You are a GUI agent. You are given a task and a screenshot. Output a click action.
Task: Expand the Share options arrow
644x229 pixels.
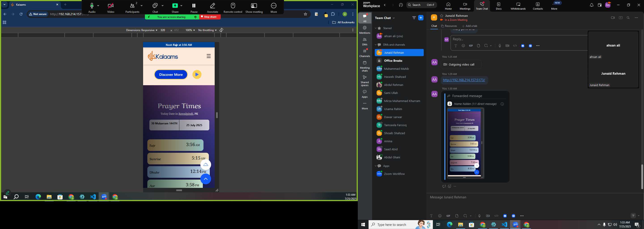pyautogui.click(x=181, y=6)
